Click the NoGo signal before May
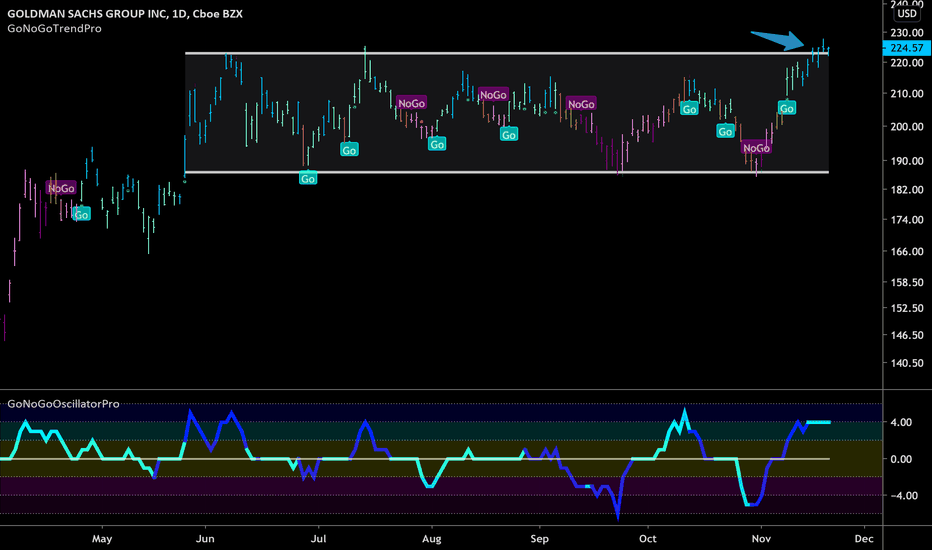Screen dimensions: 932x550 click(61, 188)
